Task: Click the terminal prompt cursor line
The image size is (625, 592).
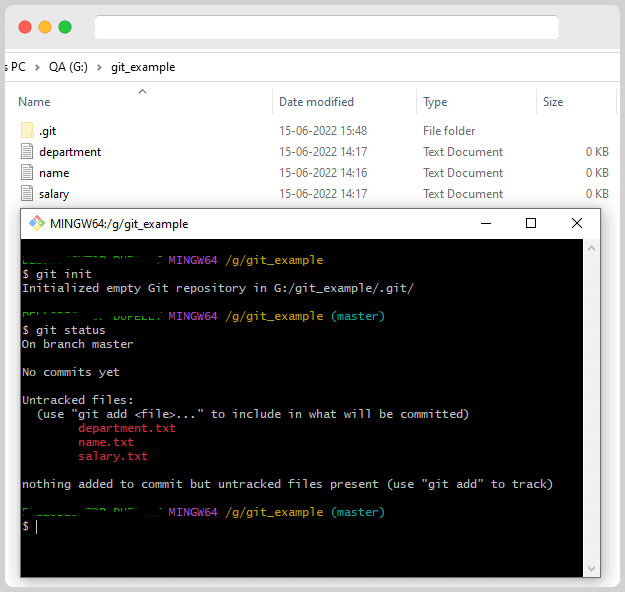Action: 30,526
